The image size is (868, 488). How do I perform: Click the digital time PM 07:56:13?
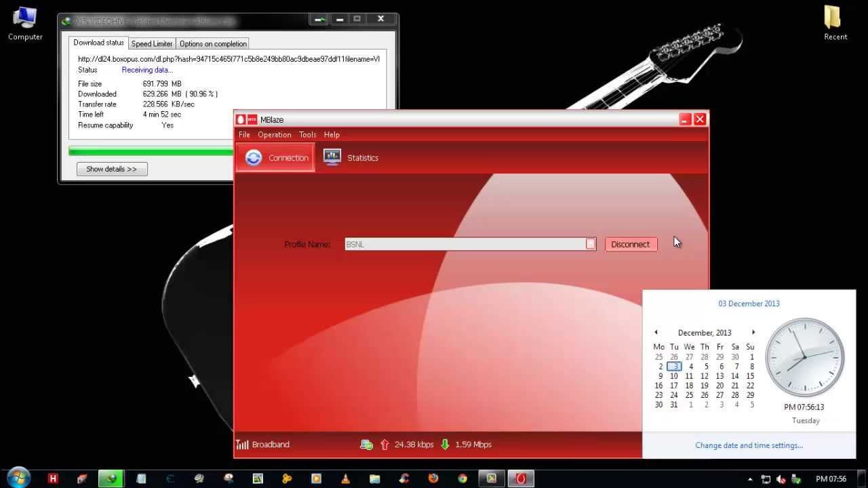[x=804, y=407]
